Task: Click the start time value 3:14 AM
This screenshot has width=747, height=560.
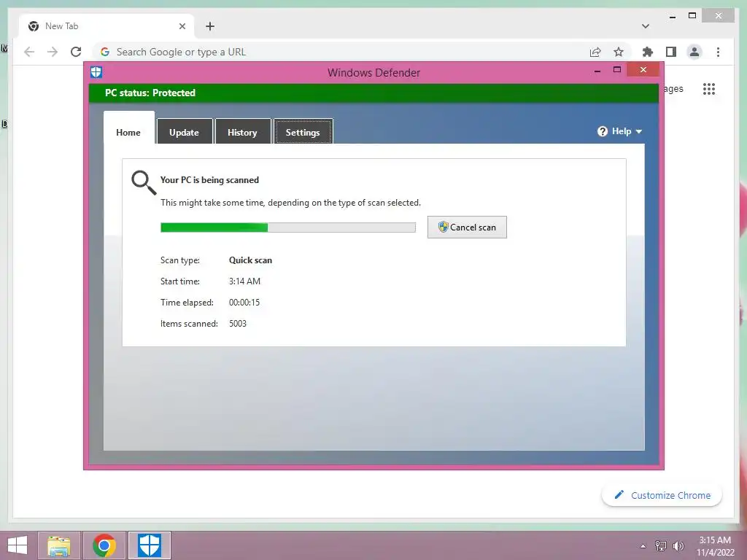Action: (245, 281)
